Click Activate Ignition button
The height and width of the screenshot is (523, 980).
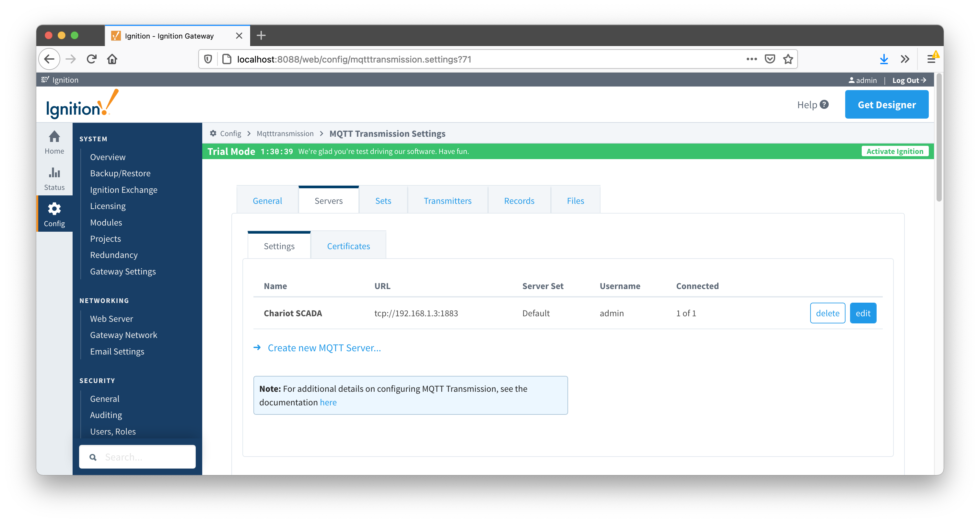click(895, 151)
